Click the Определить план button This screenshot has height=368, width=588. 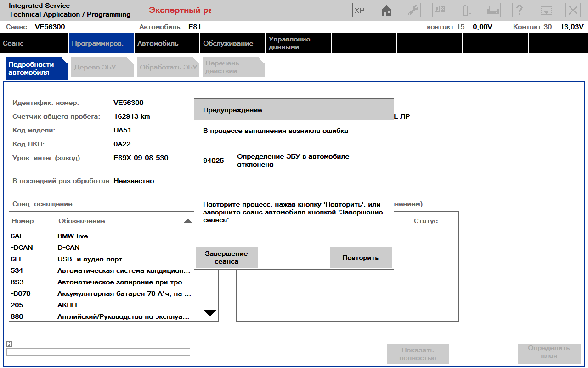(549, 354)
